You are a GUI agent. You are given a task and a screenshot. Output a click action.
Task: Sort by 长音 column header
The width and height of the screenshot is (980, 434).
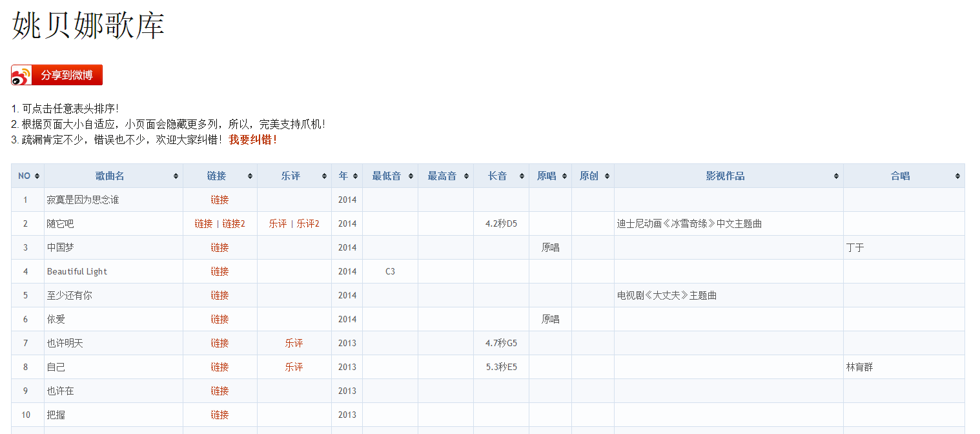pos(498,176)
